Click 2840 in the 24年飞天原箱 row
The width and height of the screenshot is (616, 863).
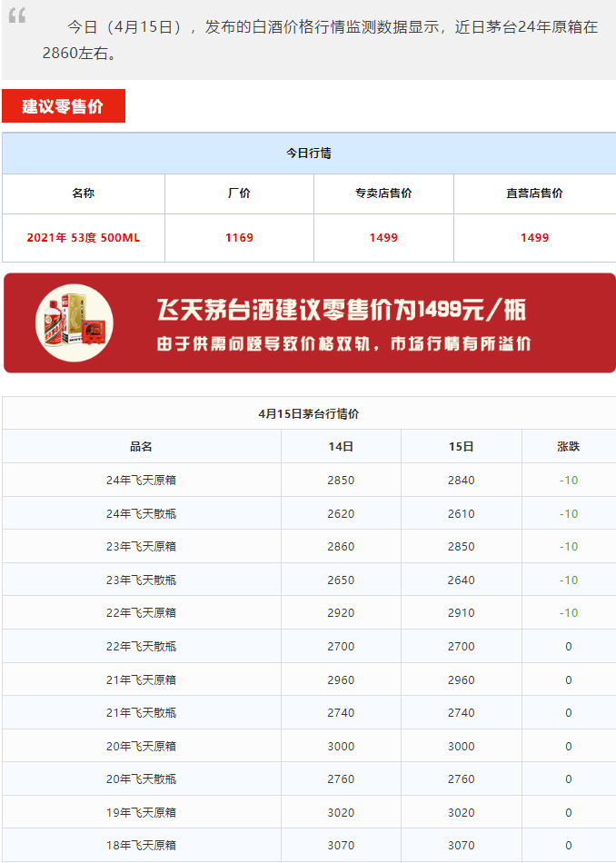[x=462, y=480]
